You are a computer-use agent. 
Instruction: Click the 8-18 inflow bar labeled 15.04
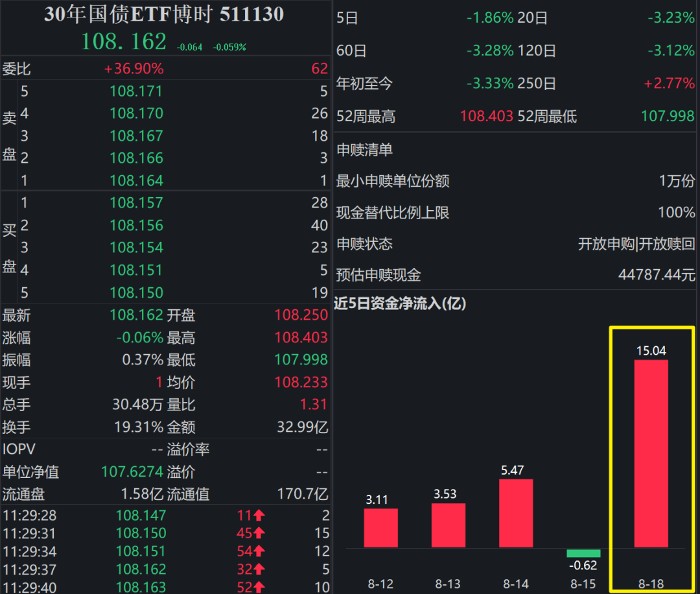651,453
